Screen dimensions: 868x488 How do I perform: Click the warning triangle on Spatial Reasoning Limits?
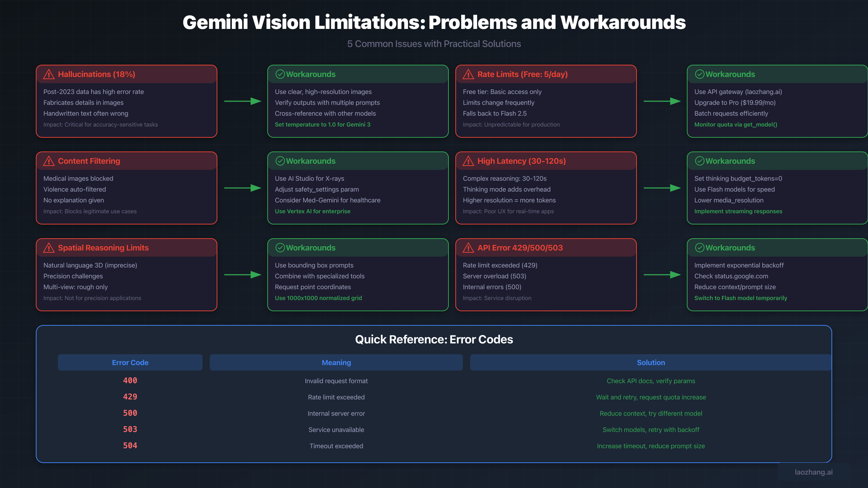coord(49,248)
